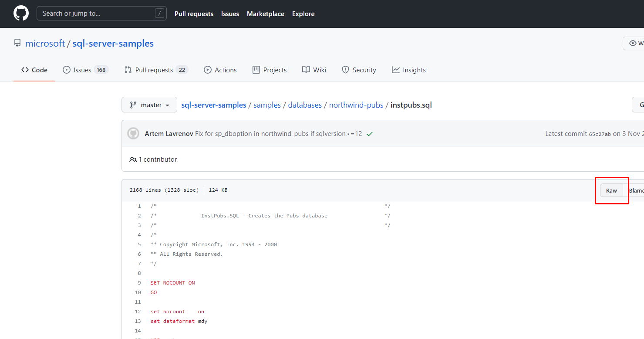Click the InstPubs.SQL Creates the Pubs database comment
Screen dimensions: 644x339
point(264,216)
